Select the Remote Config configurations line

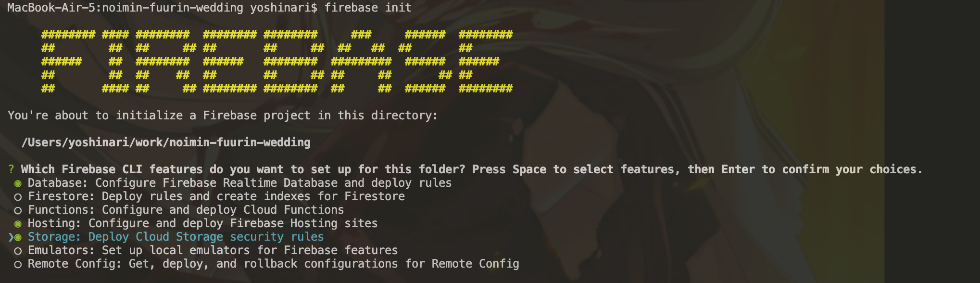[x=273, y=264]
